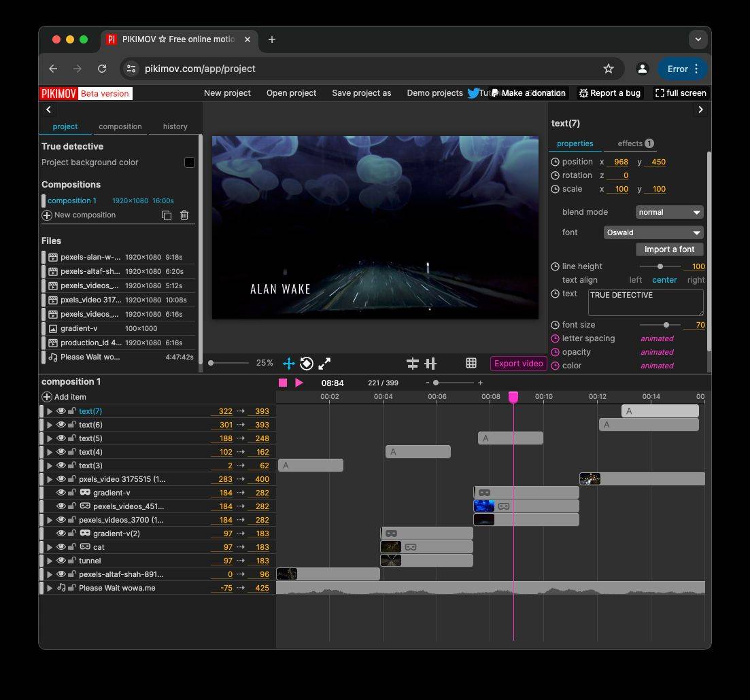Click the pink color stopwatch icon
Viewport: 750px width, 700px height.
point(555,366)
